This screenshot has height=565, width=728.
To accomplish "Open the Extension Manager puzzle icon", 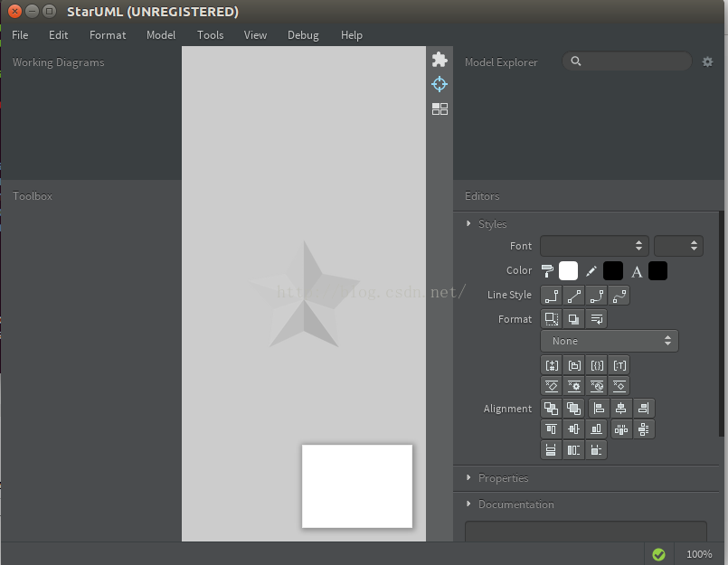I will point(440,60).
